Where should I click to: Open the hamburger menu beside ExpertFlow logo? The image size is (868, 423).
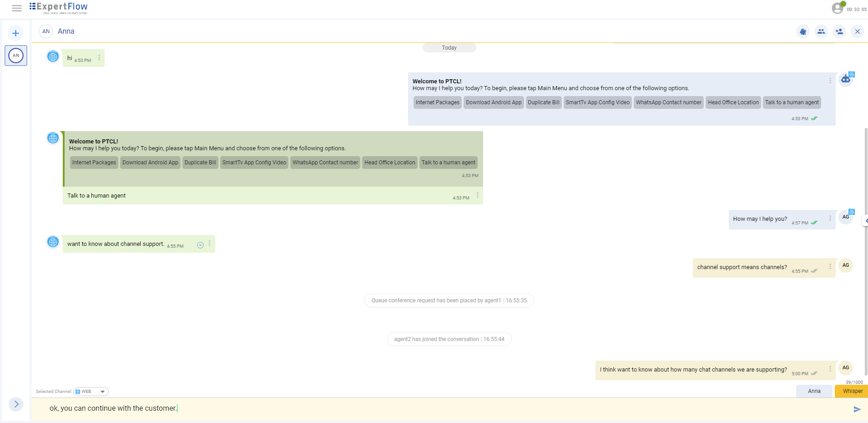coord(17,8)
